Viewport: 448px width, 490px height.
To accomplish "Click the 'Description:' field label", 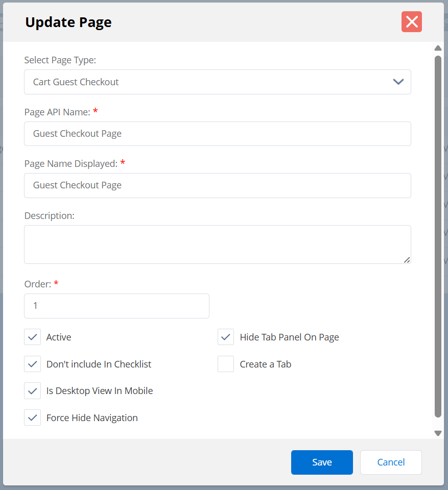I will pyautogui.click(x=50, y=216).
